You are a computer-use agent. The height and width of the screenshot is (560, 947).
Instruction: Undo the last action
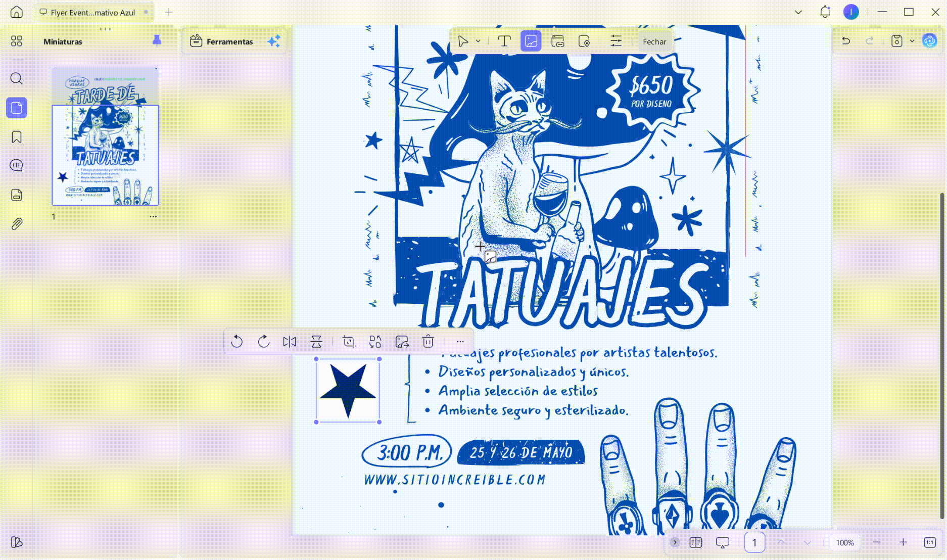click(x=846, y=41)
